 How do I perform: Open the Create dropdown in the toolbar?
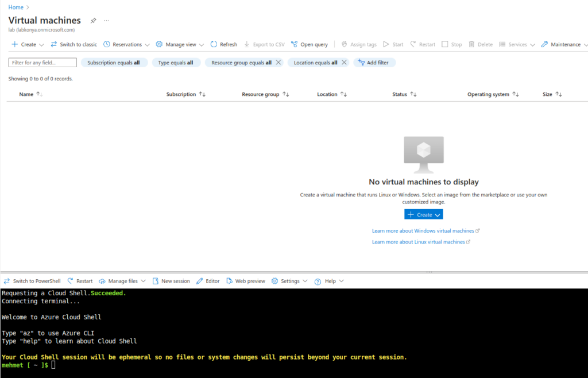[x=28, y=44]
